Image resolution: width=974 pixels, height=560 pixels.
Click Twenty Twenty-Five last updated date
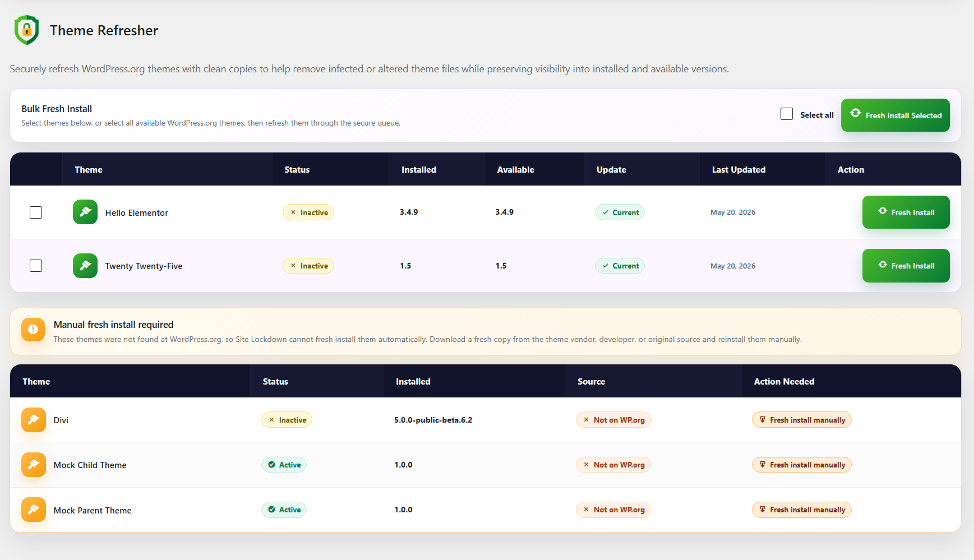(733, 266)
